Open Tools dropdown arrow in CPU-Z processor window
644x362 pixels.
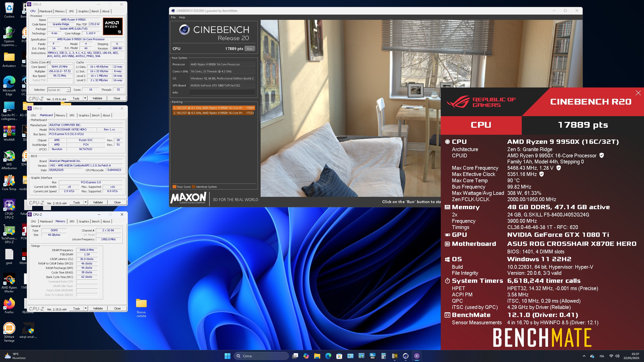tap(85, 98)
